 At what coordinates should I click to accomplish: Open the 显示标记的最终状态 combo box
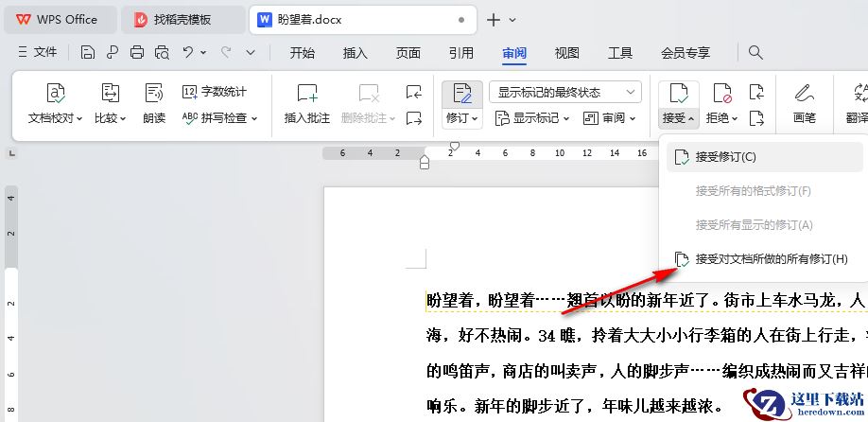(565, 92)
